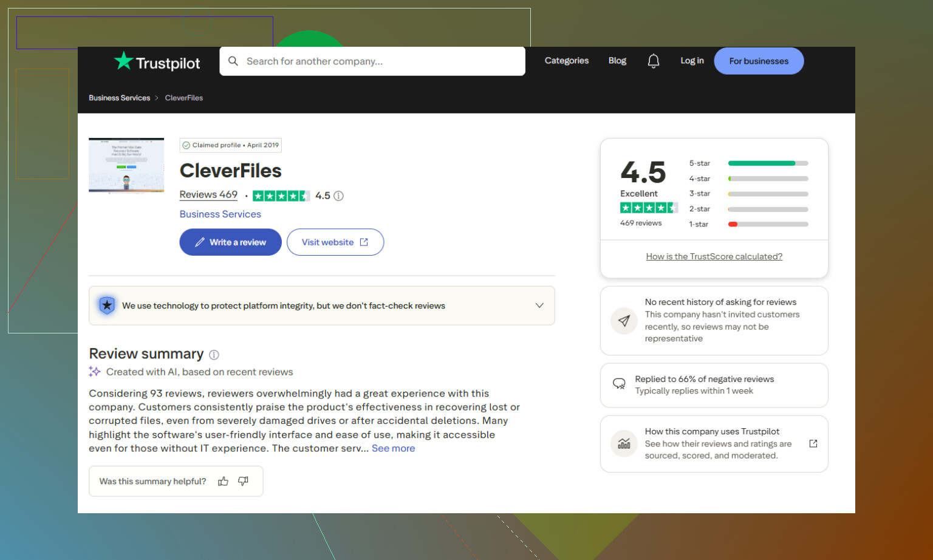Click the thumbs up helpful icon

tap(223, 481)
